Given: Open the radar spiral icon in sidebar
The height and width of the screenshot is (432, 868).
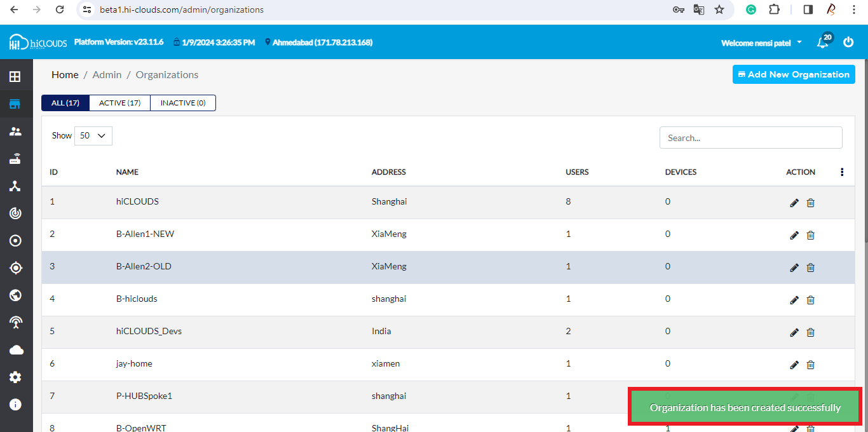Looking at the screenshot, I should 16,213.
